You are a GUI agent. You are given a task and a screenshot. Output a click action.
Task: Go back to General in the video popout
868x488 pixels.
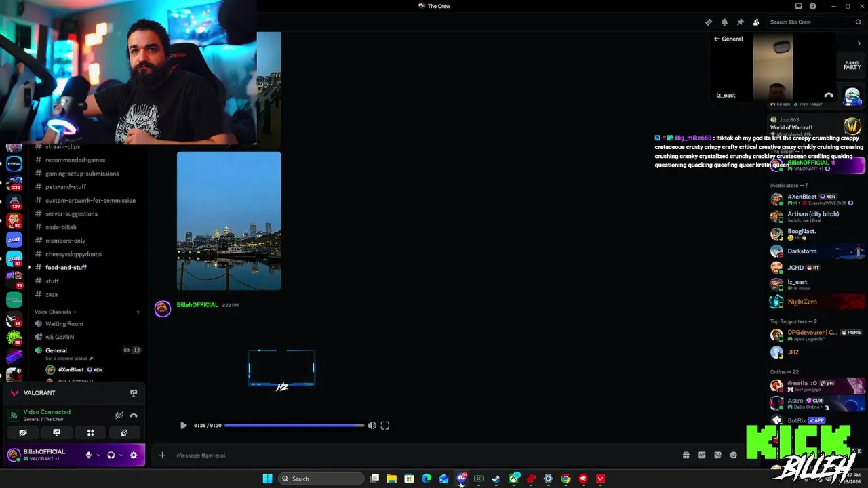coord(728,39)
